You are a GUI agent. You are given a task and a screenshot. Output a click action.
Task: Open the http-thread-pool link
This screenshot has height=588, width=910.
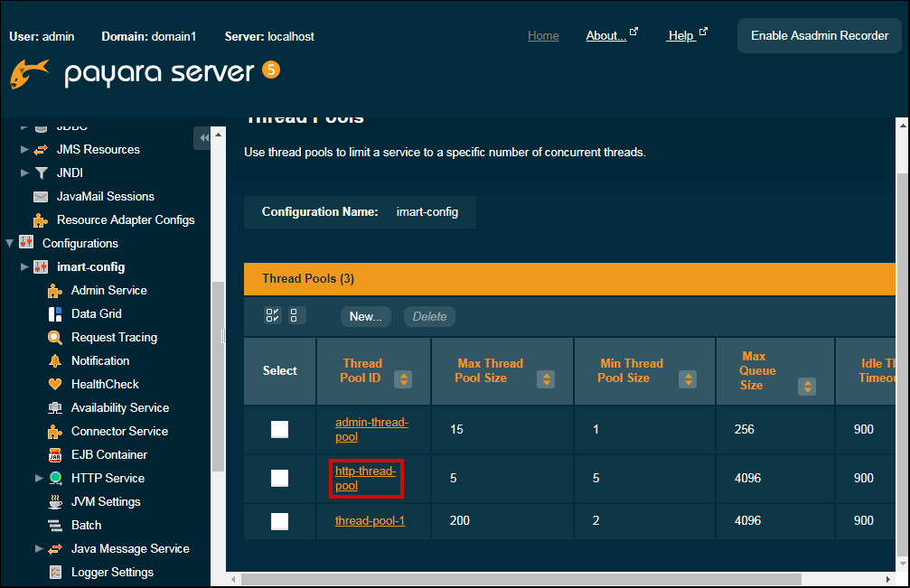365,478
